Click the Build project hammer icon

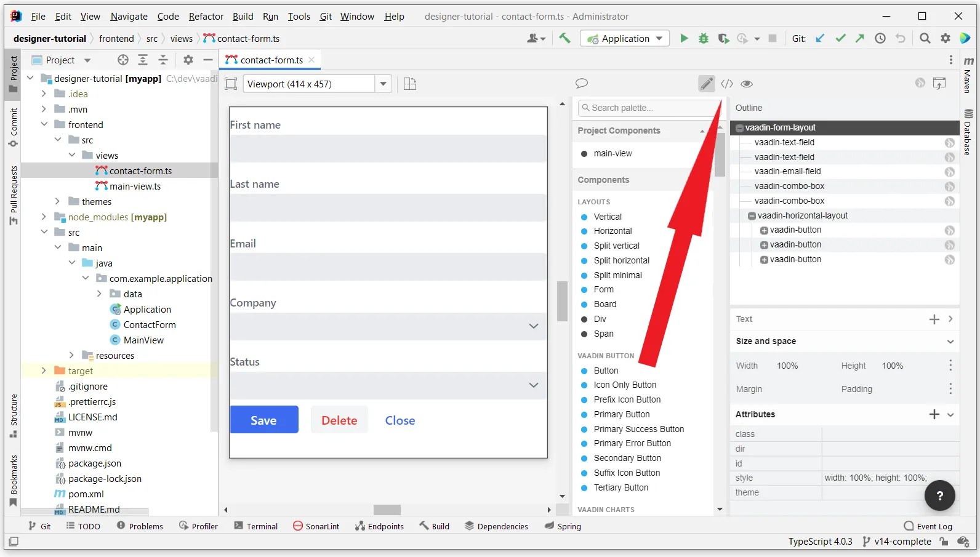pos(564,38)
